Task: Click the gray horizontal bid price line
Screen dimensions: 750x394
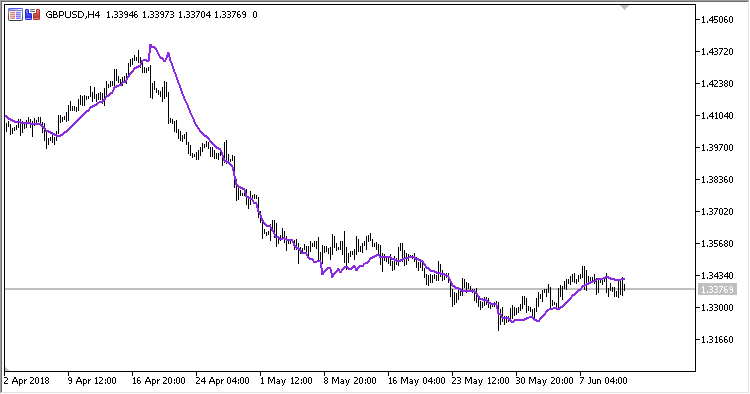Action: (x=349, y=289)
